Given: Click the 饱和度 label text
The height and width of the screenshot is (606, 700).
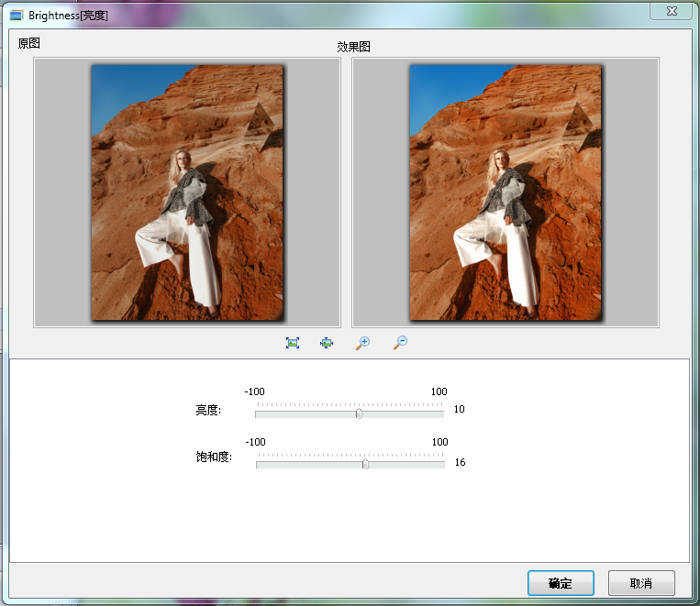Looking at the screenshot, I should click(x=214, y=457).
